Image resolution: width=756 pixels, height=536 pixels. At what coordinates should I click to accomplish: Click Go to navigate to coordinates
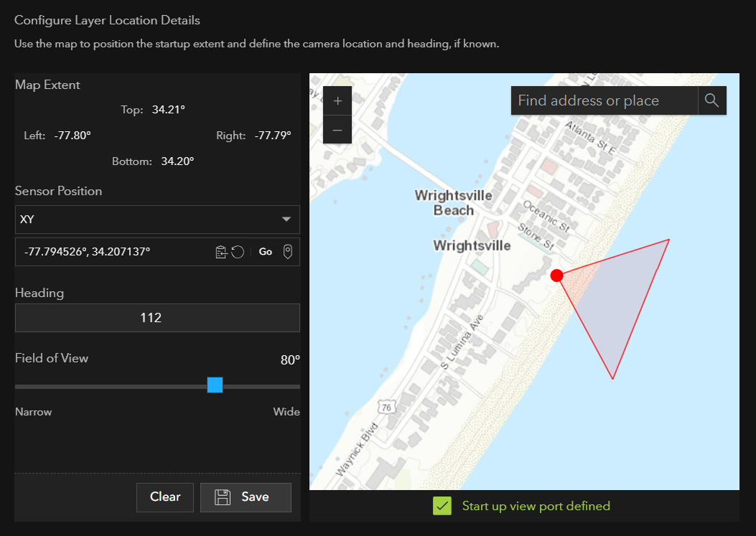pyautogui.click(x=265, y=251)
